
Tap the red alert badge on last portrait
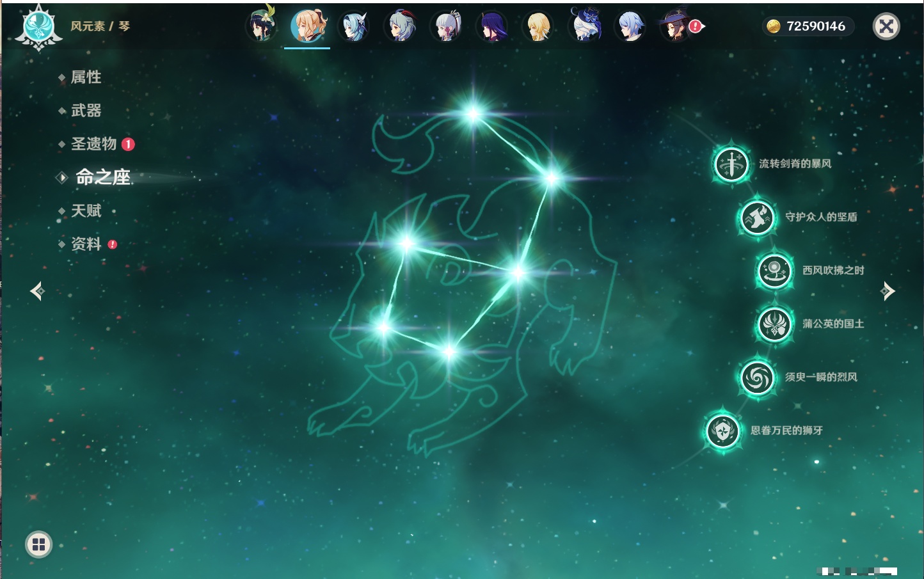coord(696,26)
